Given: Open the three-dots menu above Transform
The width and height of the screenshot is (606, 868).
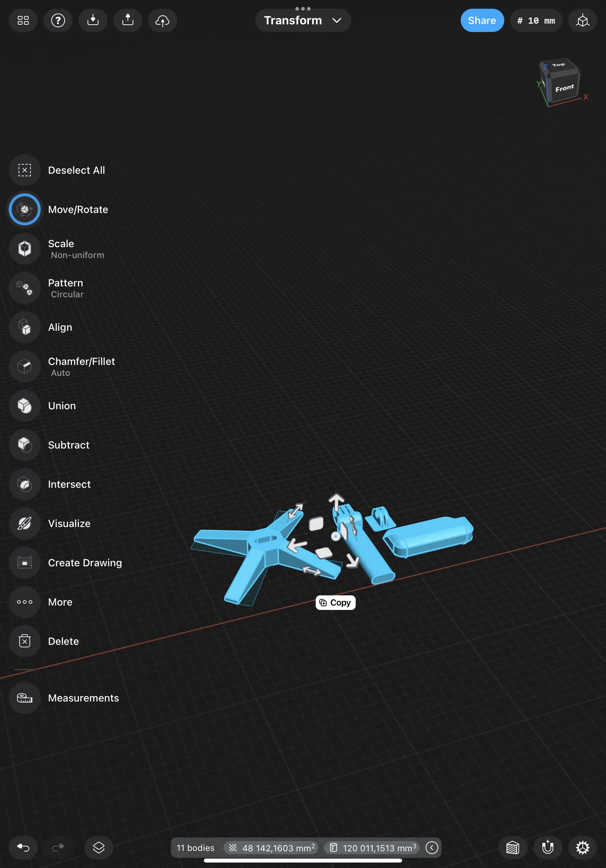Looking at the screenshot, I should 303,8.
